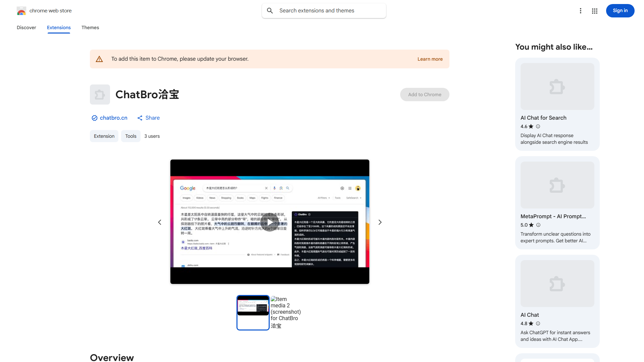Viewport: 644px width, 362px height.
Task: Click the Chrome Web Store logo
Action: 21,10
